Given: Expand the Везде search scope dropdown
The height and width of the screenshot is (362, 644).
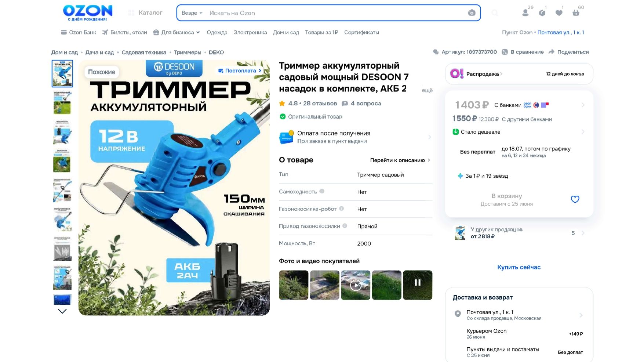Looking at the screenshot, I should [x=192, y=13].
